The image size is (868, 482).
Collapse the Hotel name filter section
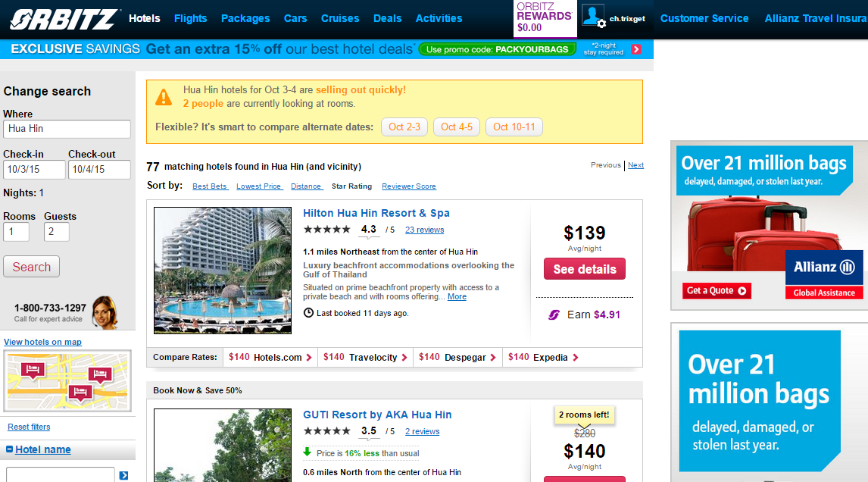tap(9, 449)
